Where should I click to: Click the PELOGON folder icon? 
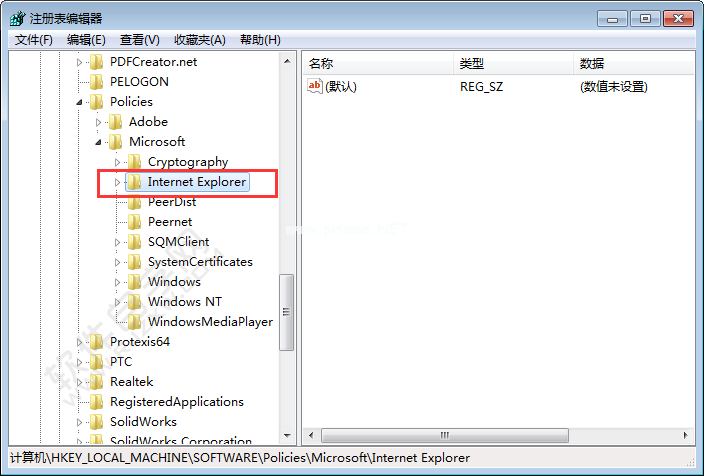96,82
